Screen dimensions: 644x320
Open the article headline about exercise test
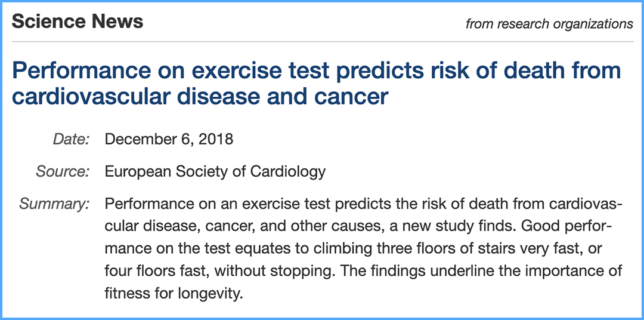pyautogui.click(x=316, y=71)
